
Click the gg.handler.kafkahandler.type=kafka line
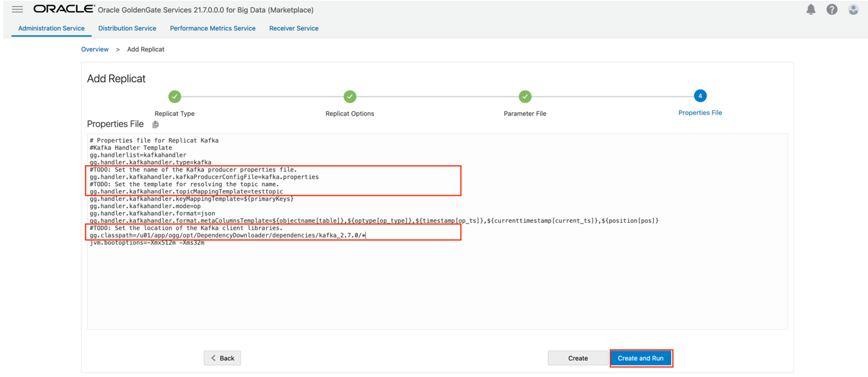pyautogui.click(x=150, y=162)
